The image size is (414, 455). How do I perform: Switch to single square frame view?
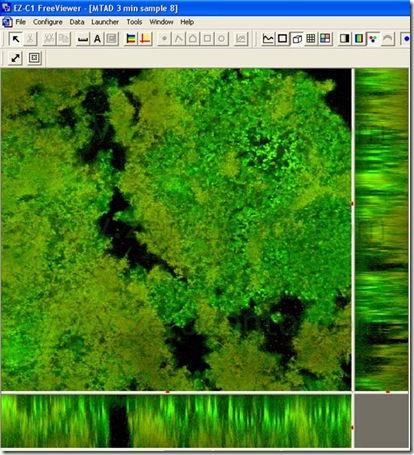click(282, 39)
